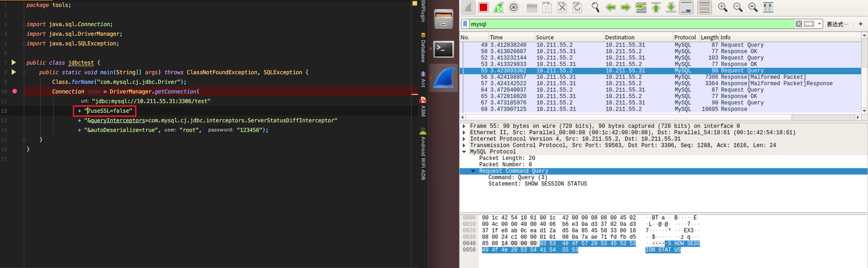The width and height of the screenshot is (868, 268).
Task: Open Wireshark capture options gear
Action: [513, 7]
